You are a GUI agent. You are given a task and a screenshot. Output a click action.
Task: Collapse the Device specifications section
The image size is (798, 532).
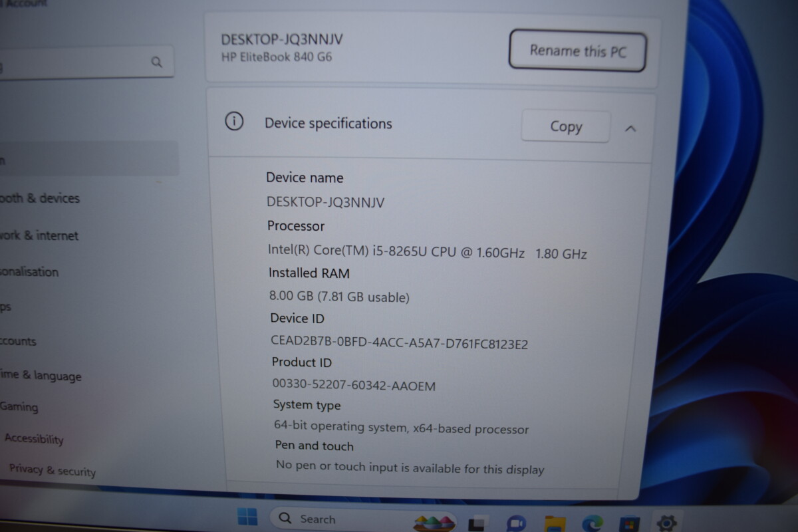630,128
